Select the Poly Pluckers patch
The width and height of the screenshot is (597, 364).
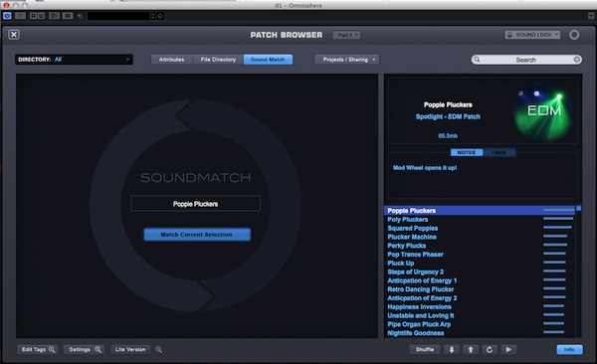[480, 220]
